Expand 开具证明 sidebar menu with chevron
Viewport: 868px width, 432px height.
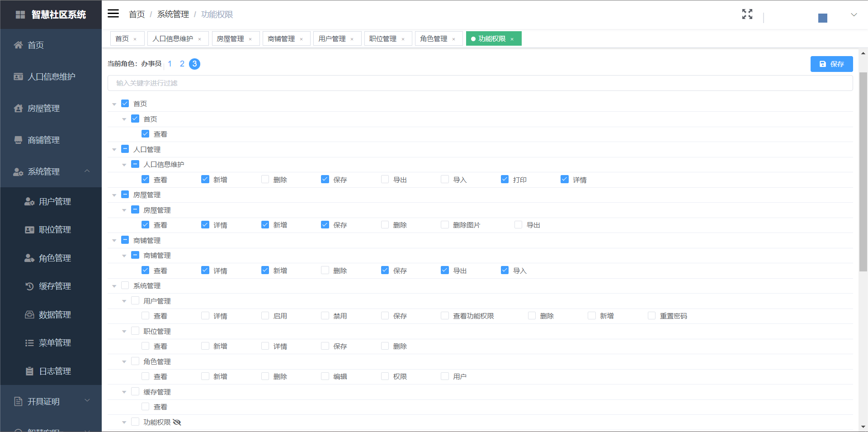(87, 400)
